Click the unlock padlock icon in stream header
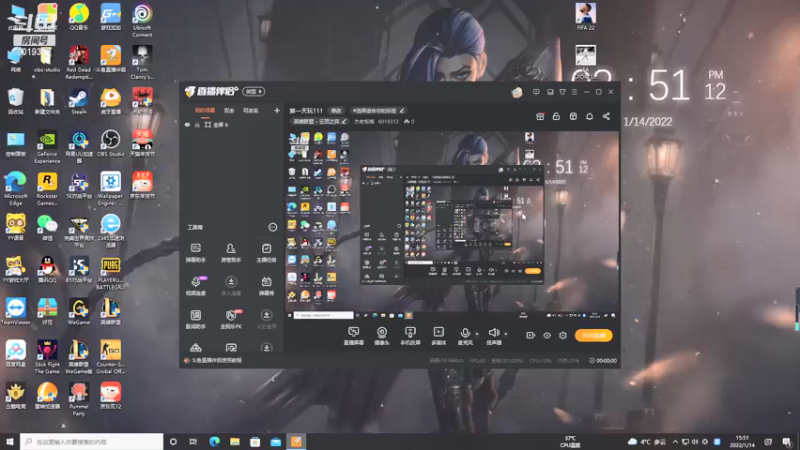This screenshot has width=800, height=450. click(x=556, y=116)
